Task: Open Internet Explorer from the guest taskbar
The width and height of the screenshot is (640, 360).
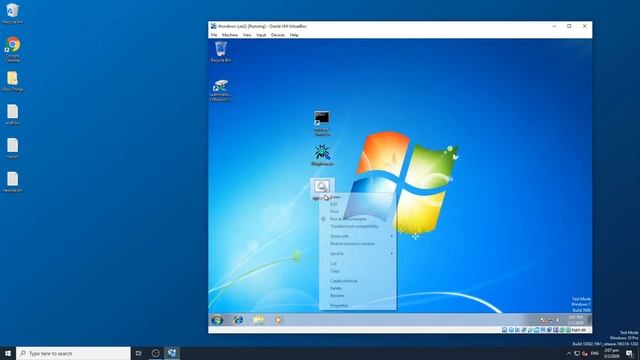Action: click(x=238, y=320)
